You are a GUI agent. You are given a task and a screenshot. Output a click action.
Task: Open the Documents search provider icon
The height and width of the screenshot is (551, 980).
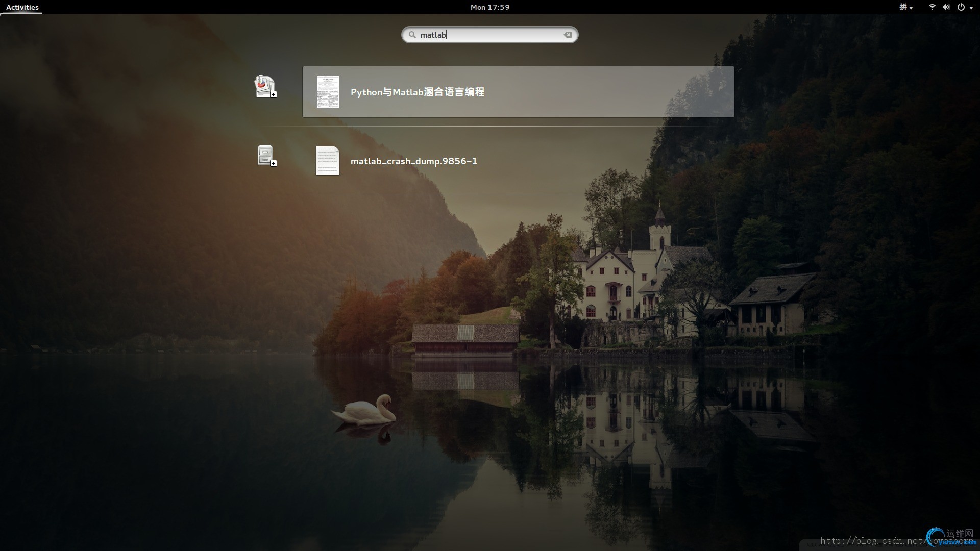264,86
